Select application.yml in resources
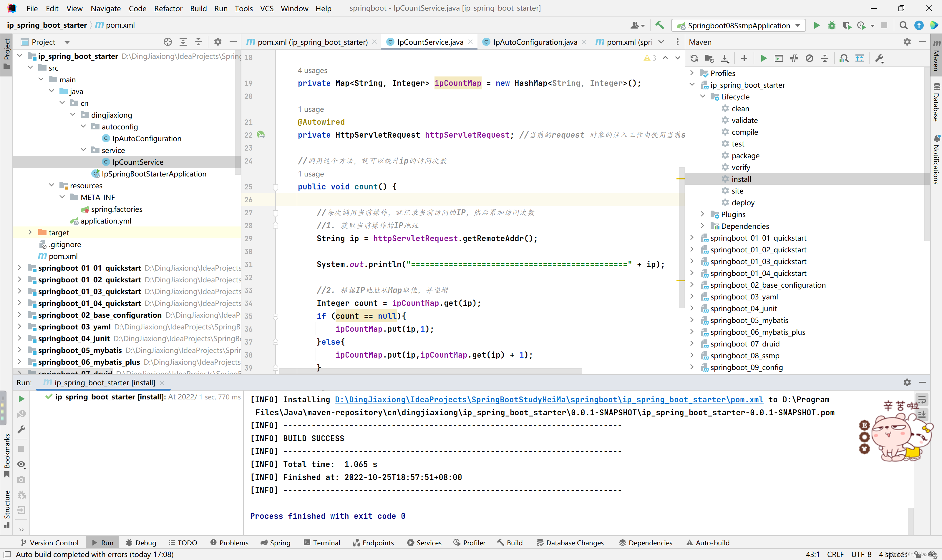This screenshot has width=942, height=560. (105, 221)
